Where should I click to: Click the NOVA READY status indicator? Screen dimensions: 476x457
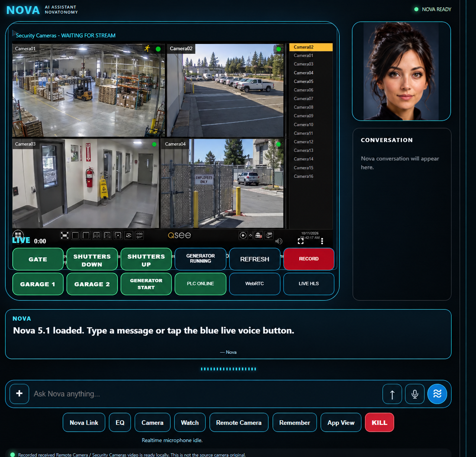click(x=433, y=9)
